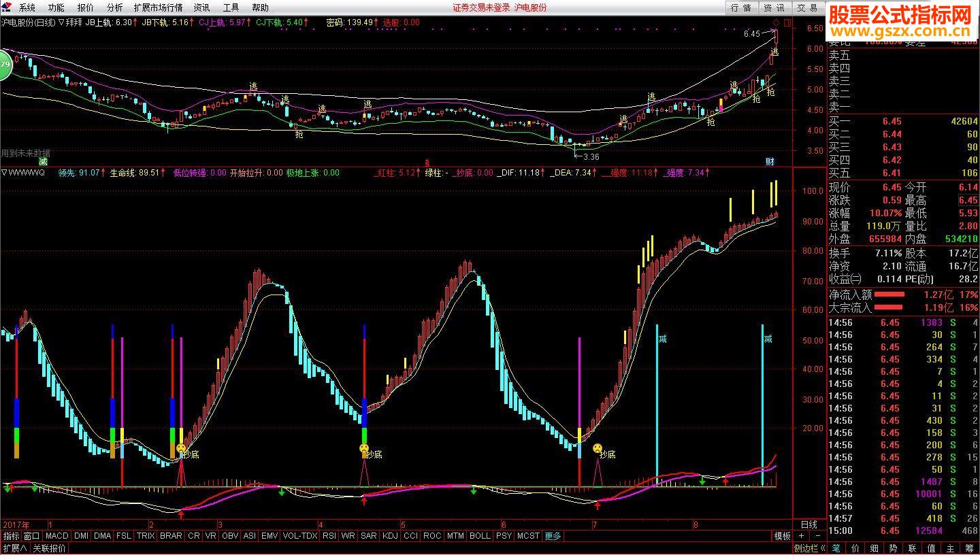Click the 减 marker at main chart bottom

pyautogui.click(x=43, y=161)
